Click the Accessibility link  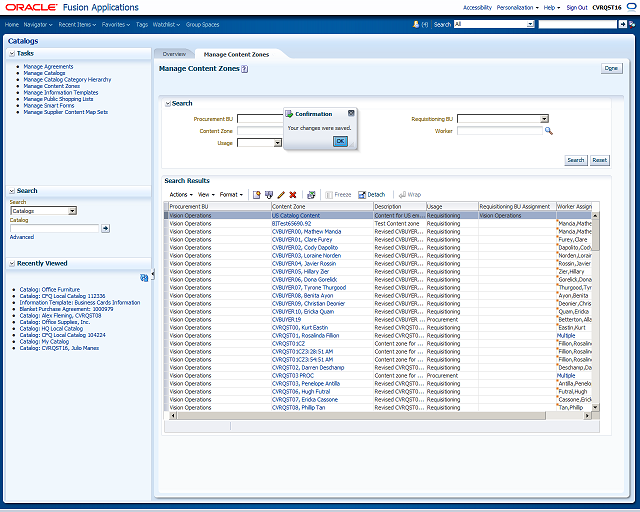pyautogui.click(x=477, y=7)
